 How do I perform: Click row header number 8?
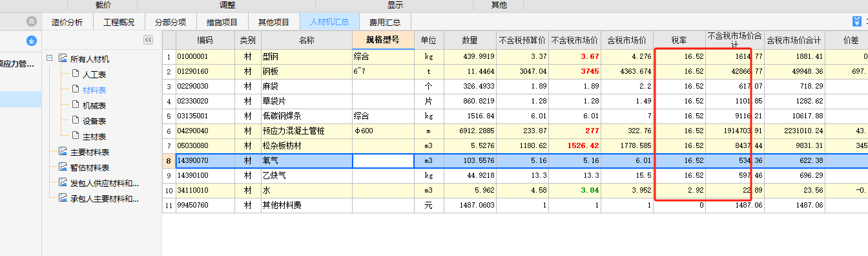[x=169, y=160]
